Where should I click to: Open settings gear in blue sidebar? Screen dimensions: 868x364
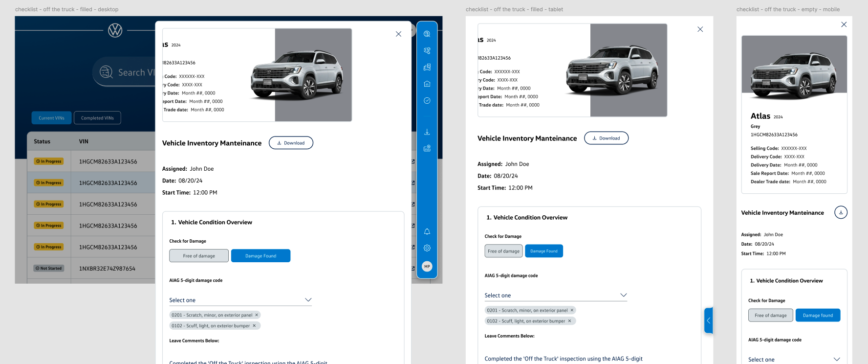click(427, 248)
